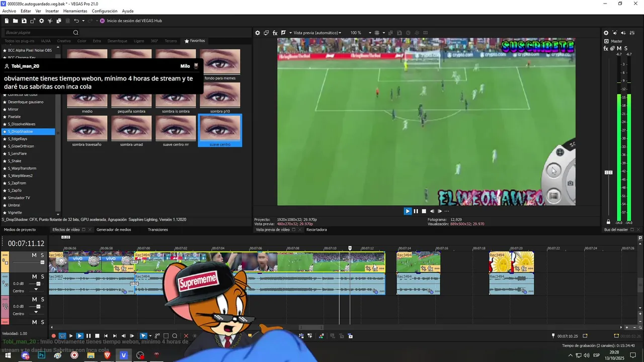Stop playback in timeline transport

click(97, 336)
